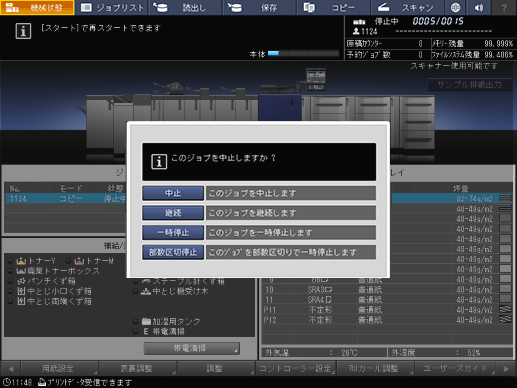Click the info icon in dialog
The width and height of the screenshot is (517, 388).
coord(159,162)
